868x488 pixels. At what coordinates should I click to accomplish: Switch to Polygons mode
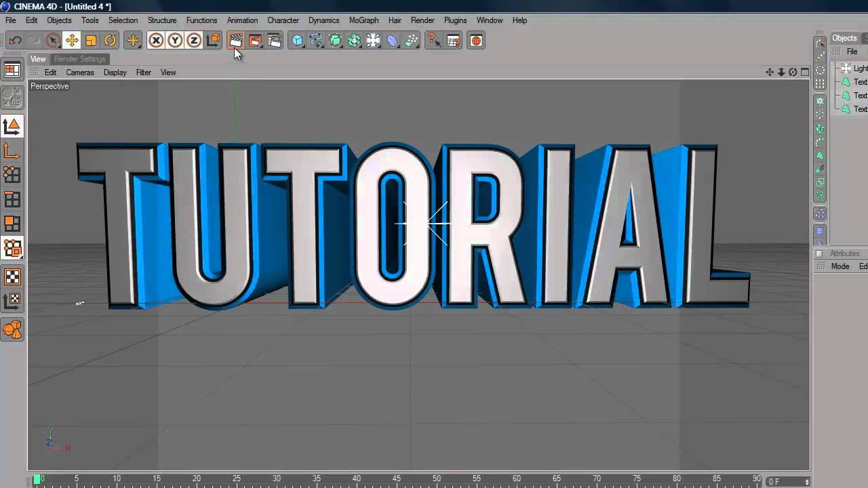12,224
